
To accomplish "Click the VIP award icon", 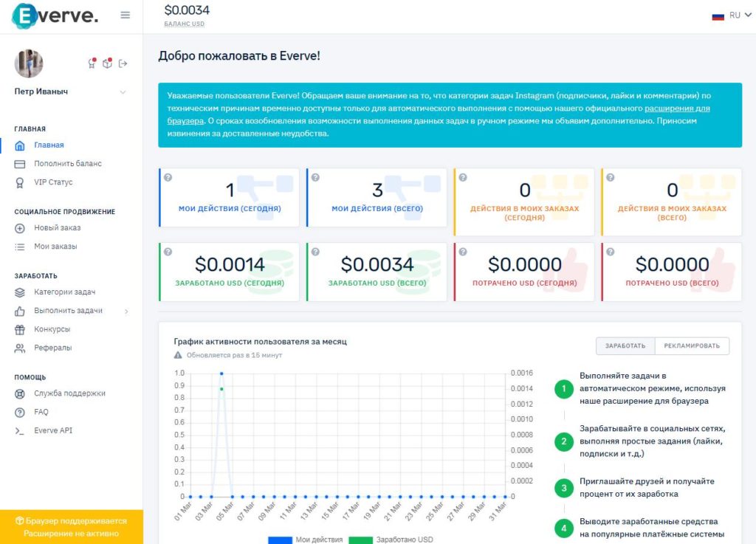I will pyautogui.click(x=20, y=182).
